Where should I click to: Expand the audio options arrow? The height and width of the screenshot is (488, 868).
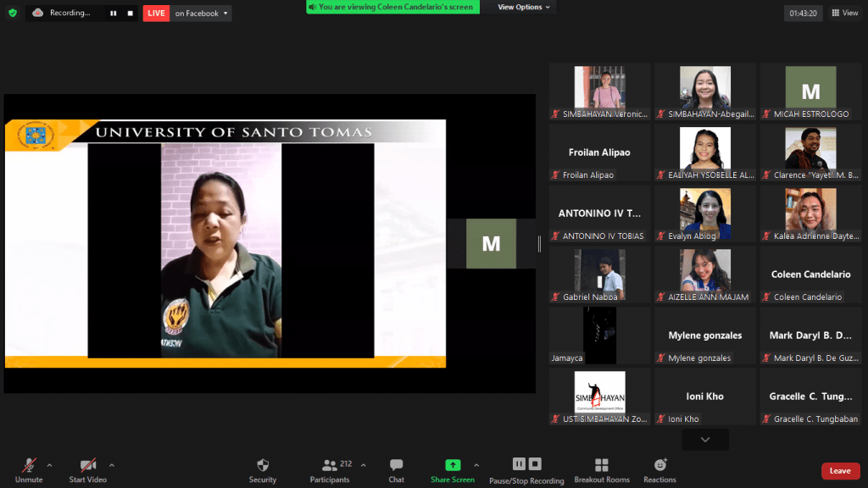tap(49, 465)
